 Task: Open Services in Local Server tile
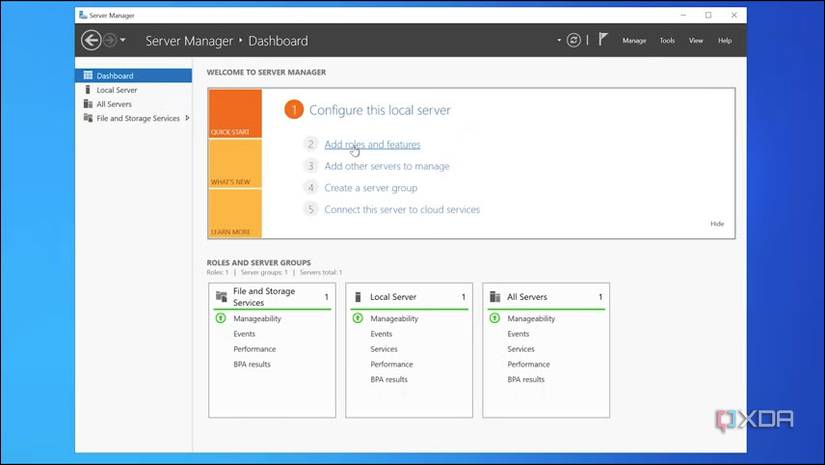click(384, 349)
